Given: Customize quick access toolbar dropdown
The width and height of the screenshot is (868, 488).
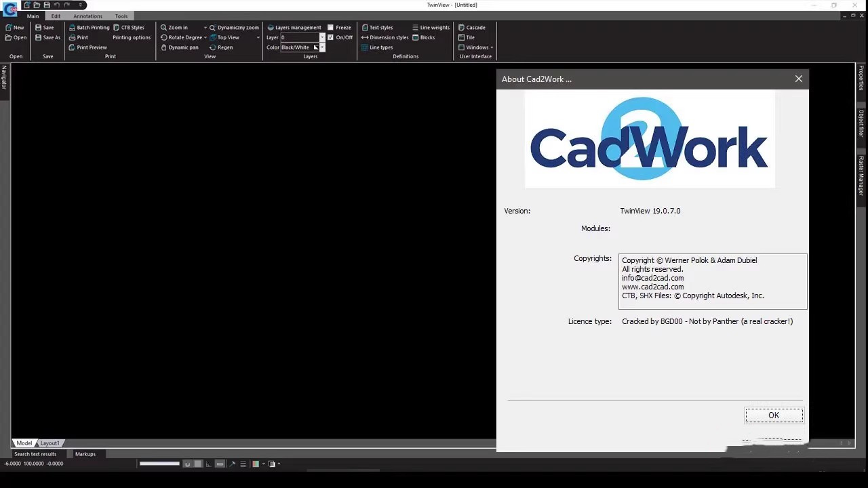Looking at the screenshot, I should (80, 5).
